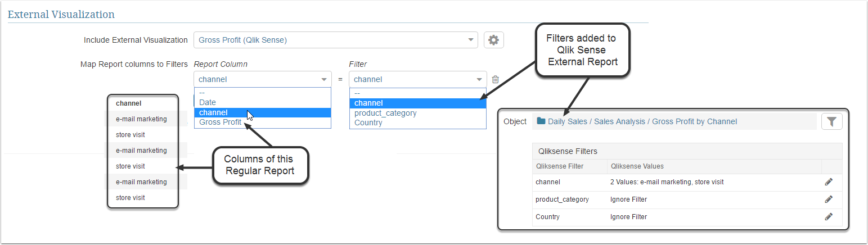Select blank '--' option in Filter list
Image resolution: width=868 pixels, height=245 pixels.
click(357, 93)
